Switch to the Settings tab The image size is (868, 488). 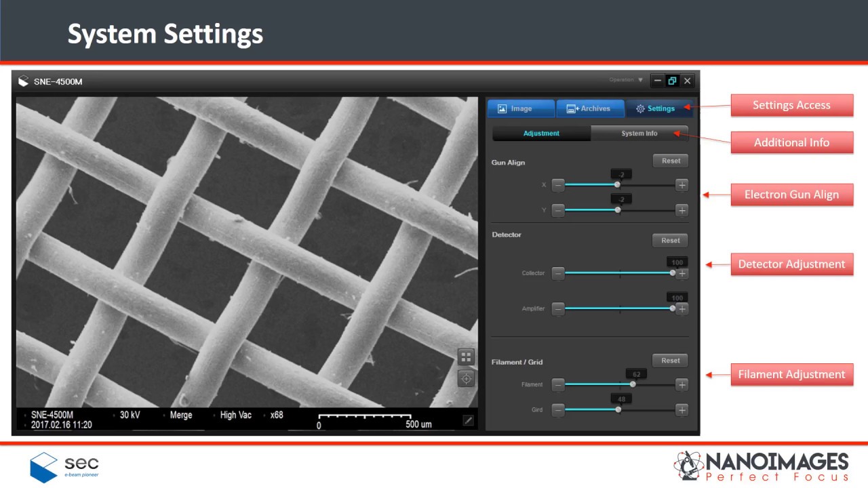658,108
